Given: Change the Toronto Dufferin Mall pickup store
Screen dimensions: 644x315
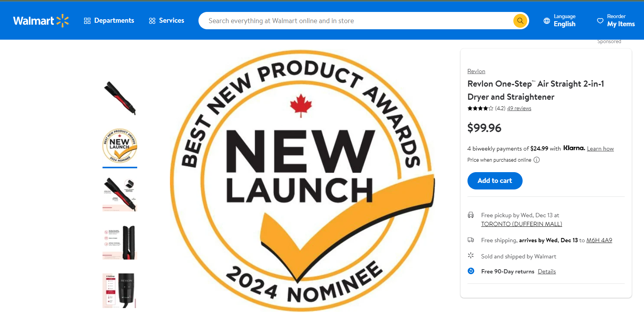Looking at the screenshot, I should pyautogui.click(x=521, y=224).
